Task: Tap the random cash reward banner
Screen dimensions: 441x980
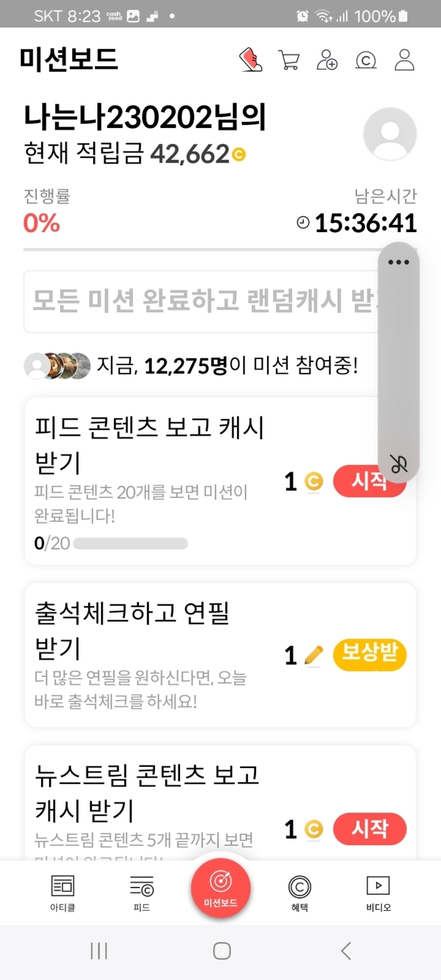Action: [202, 301]
